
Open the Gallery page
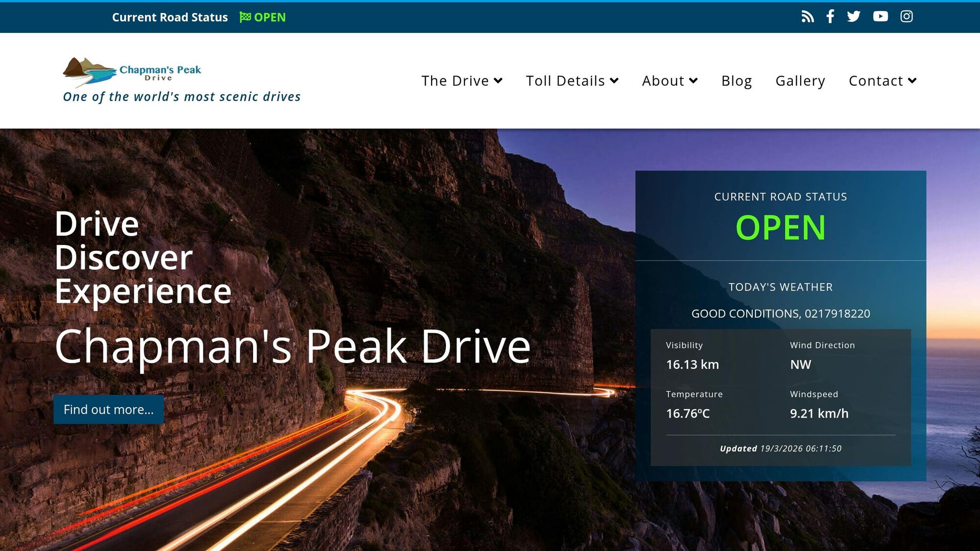point(800,81)
